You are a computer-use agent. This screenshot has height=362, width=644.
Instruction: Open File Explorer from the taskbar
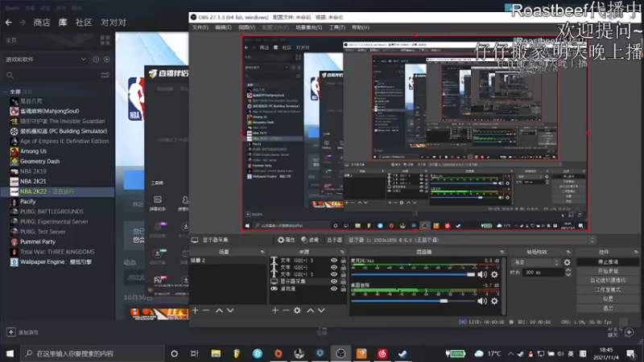(216, 353)
